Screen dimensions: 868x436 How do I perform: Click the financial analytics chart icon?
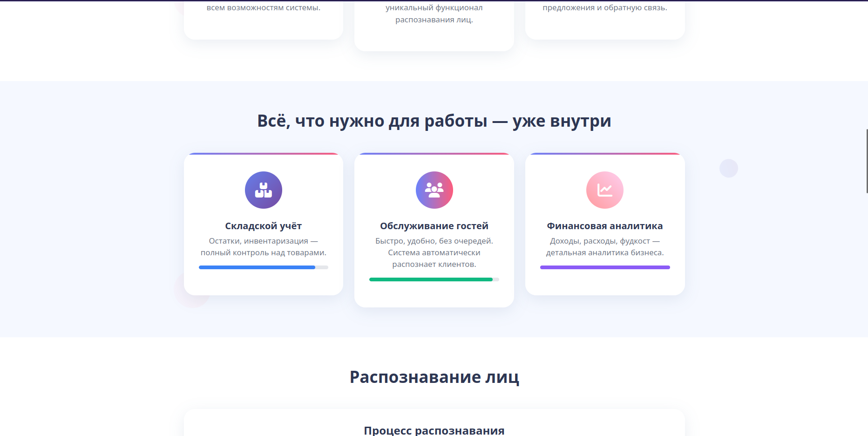[605, 190]
